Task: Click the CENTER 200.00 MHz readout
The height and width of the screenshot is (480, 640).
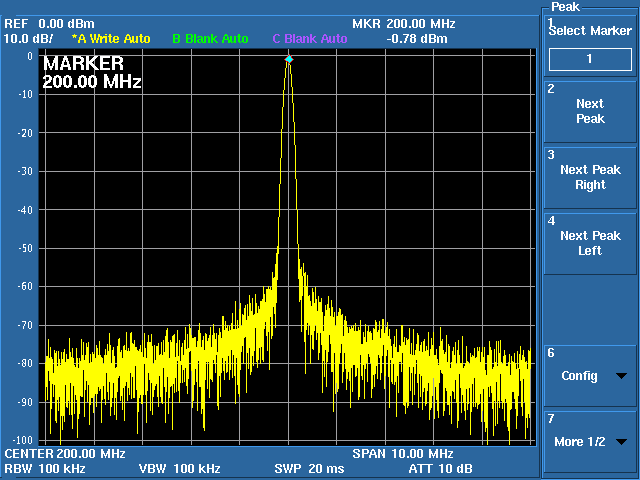Action: (x=65, y=453)
